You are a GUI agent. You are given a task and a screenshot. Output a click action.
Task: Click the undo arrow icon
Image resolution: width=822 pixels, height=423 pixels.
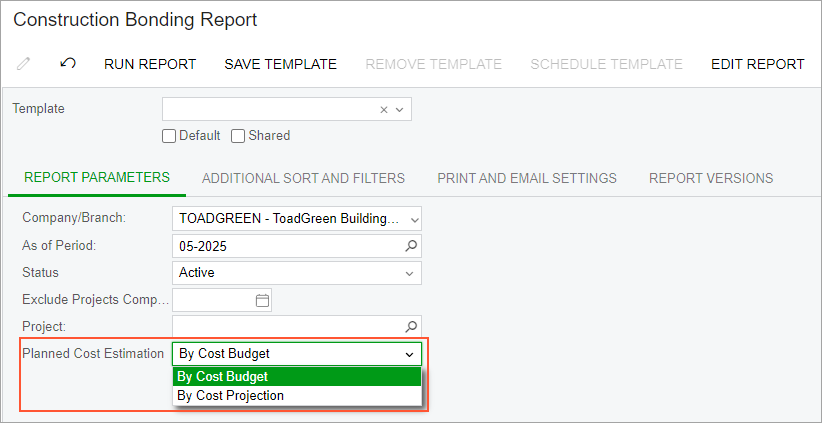click(x=68, y=63)
